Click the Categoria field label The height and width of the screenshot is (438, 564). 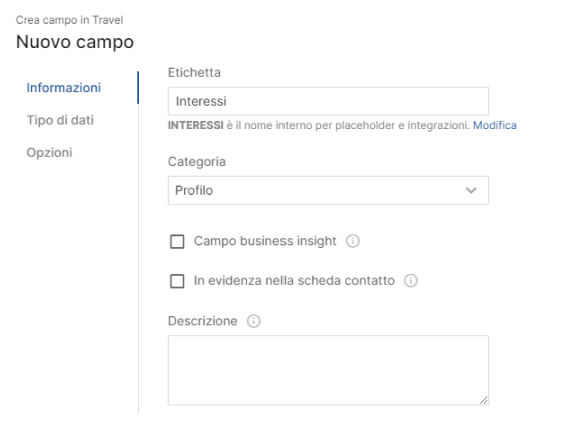tap(197, 161)
